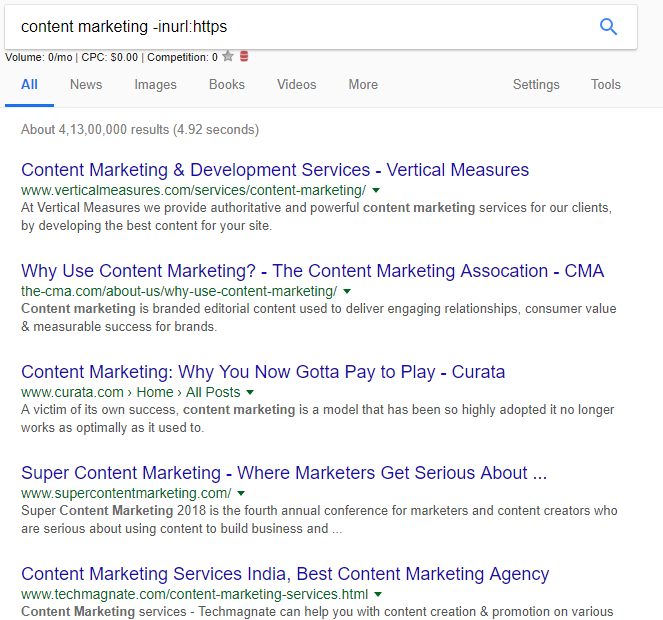Open the search Tools options
The height and width of the screenshot is (620, 663).
coord(606,85)
